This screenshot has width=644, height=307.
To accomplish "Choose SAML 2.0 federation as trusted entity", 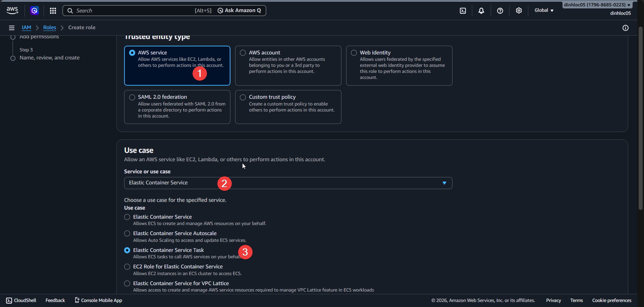I will pos(132,97).
